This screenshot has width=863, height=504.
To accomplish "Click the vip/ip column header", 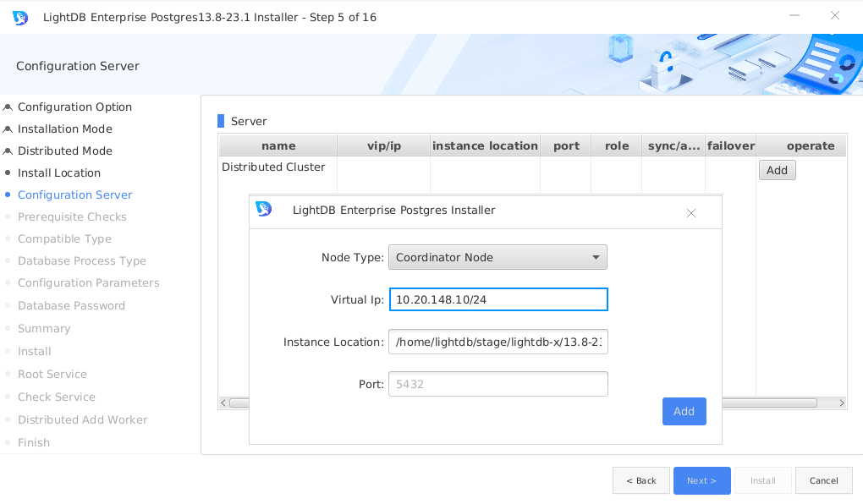I will coord(383,145).
